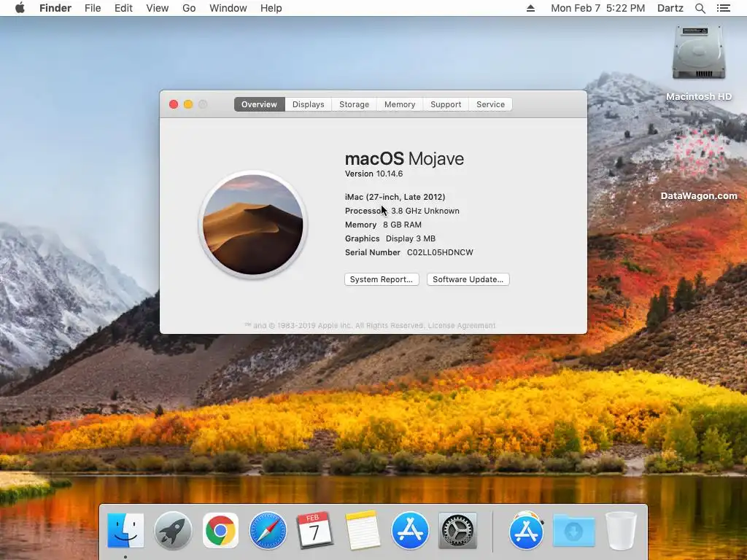Open App Store icon beside Downloads folder
The height and width of the screenshot is (560, 747).
click(x=526, y=530)
